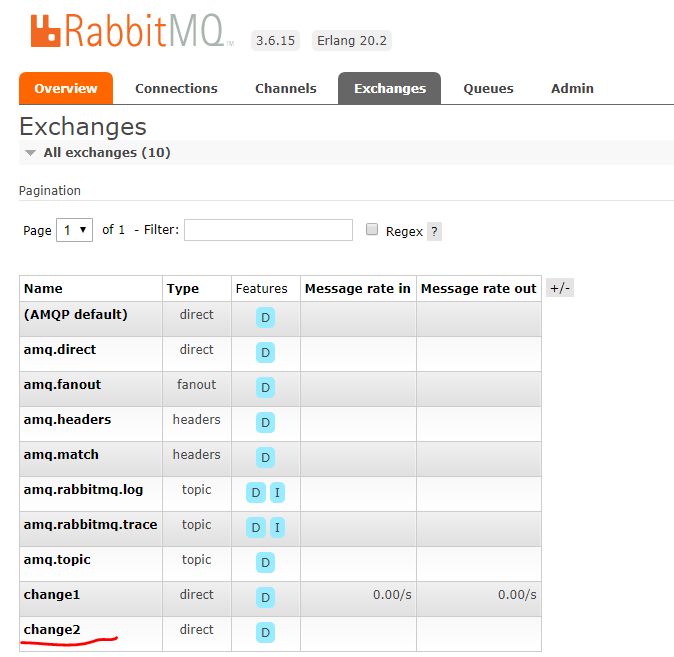
Task: Open the amq.rabbitmq.log exchange
Action: [x=83, y=490]
